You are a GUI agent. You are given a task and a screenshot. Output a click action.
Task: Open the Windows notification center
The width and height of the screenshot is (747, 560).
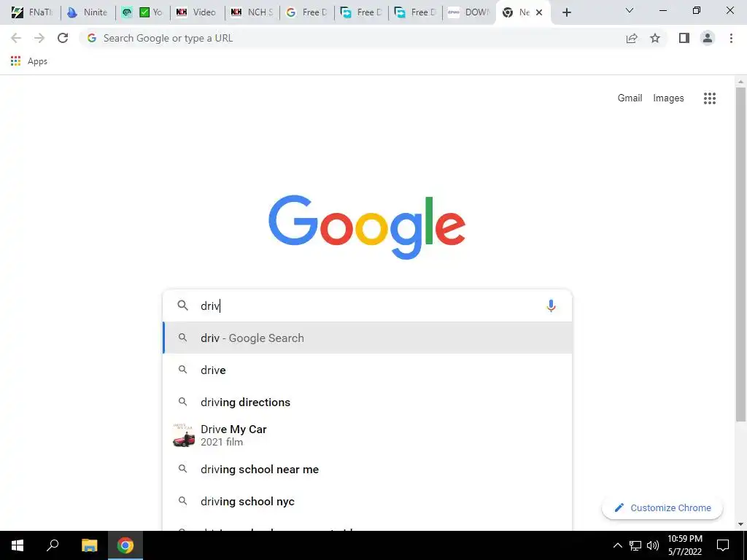[723, 545]
